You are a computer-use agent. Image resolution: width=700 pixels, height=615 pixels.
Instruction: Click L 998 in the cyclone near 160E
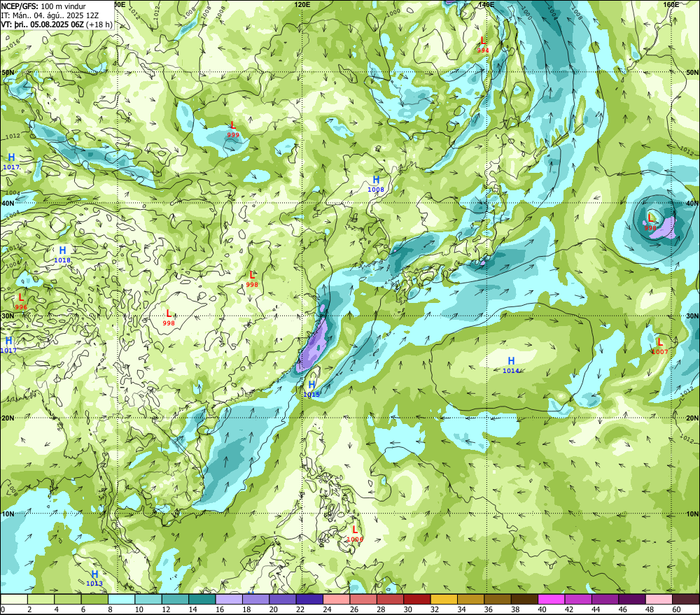[x=650, y=222]
